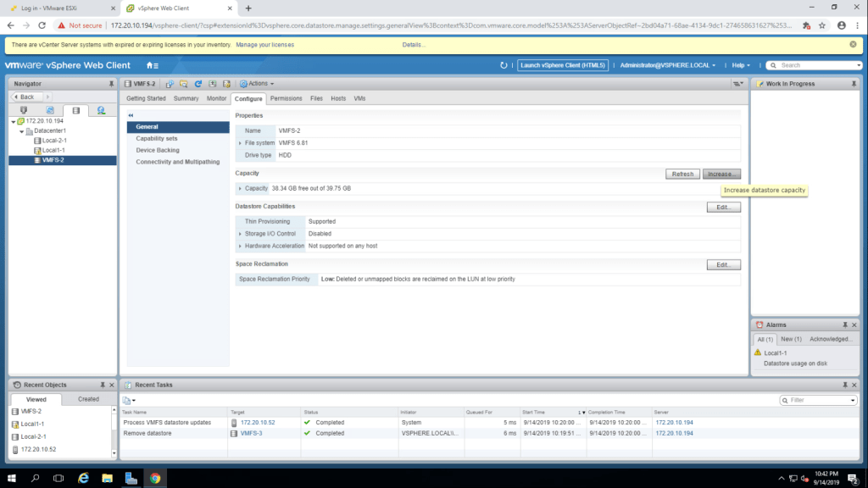Expand the Storage I/O Control row

240,233
